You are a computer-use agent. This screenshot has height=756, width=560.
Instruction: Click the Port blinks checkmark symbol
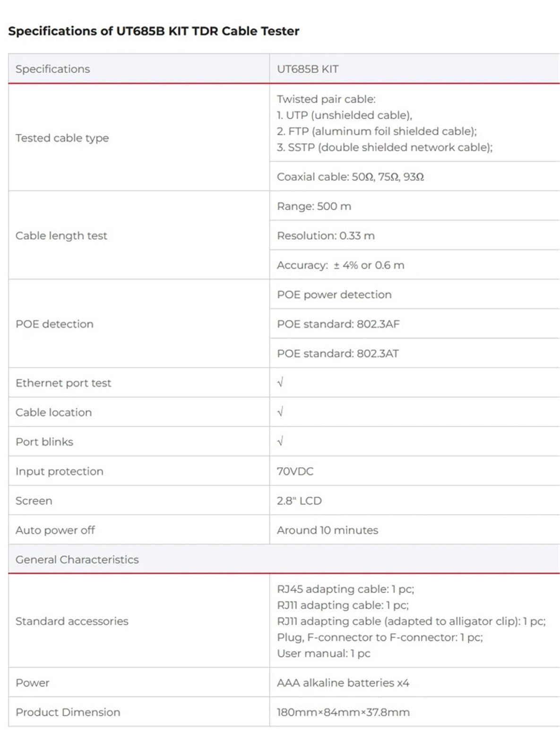pyautogui.click(x=280, y=441)
